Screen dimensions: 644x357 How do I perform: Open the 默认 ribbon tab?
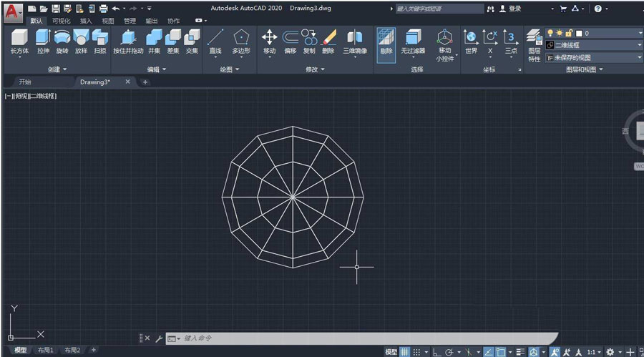pos(36,21)
